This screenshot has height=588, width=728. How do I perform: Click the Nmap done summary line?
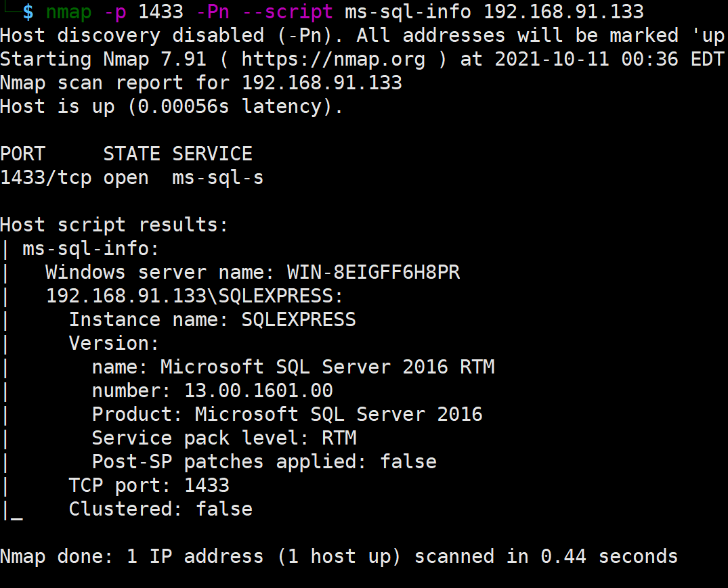tap(339, 556)
